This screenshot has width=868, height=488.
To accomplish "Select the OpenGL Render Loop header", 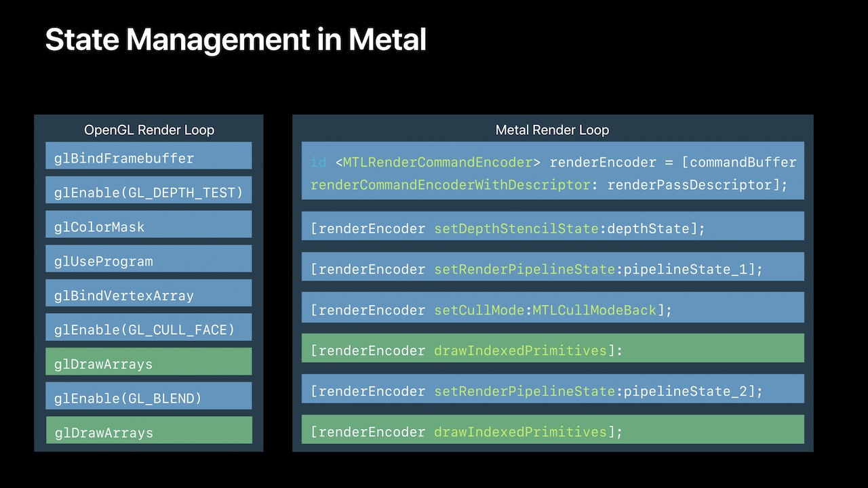I will tap(149, 129).
